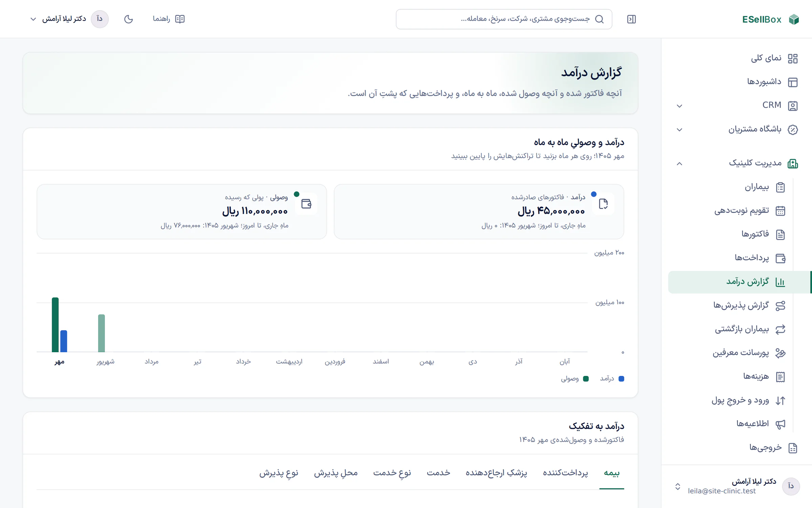Collapse the مدیریت کلینیک section chevron
The width and height of the screenshot is (812, 508).
click(x=679, y=164)
